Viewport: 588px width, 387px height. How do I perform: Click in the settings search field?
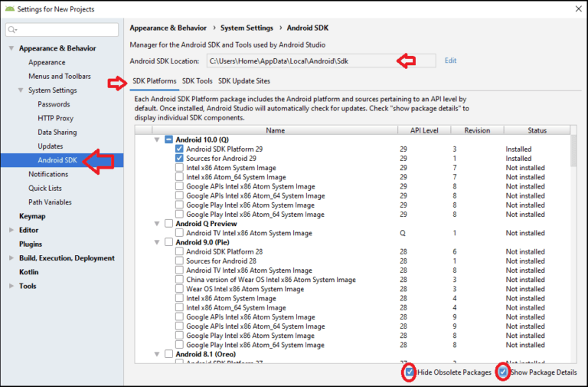62,30
